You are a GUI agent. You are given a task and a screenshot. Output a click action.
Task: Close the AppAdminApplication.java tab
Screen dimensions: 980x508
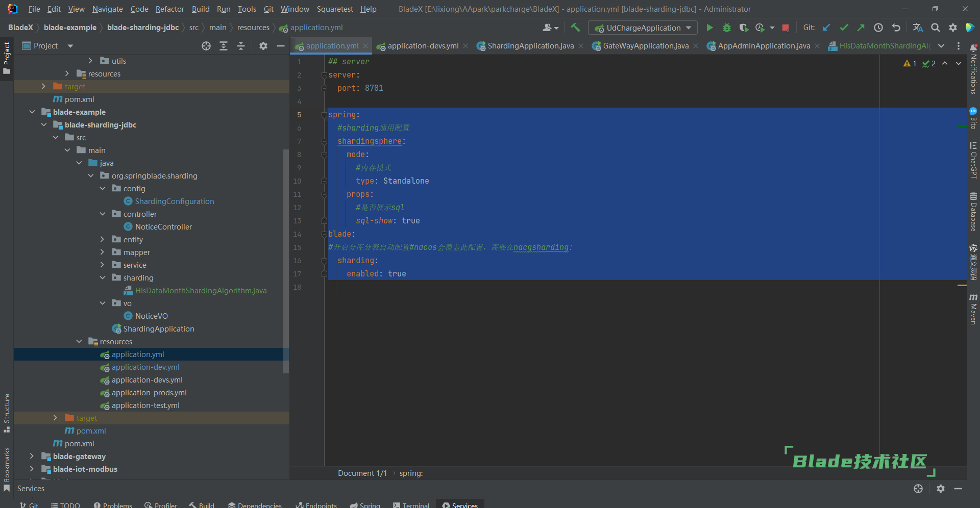(x=817, y=46)
